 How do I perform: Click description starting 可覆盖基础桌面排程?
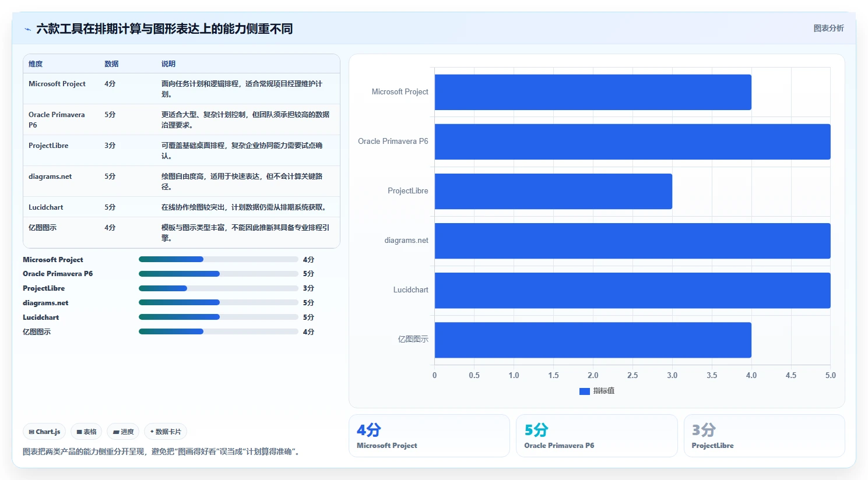(242, 151)
